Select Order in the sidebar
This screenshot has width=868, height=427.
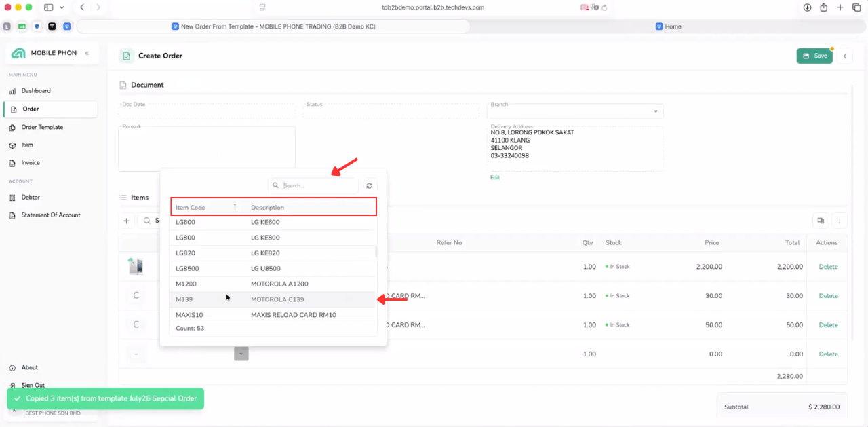point(52,109)
